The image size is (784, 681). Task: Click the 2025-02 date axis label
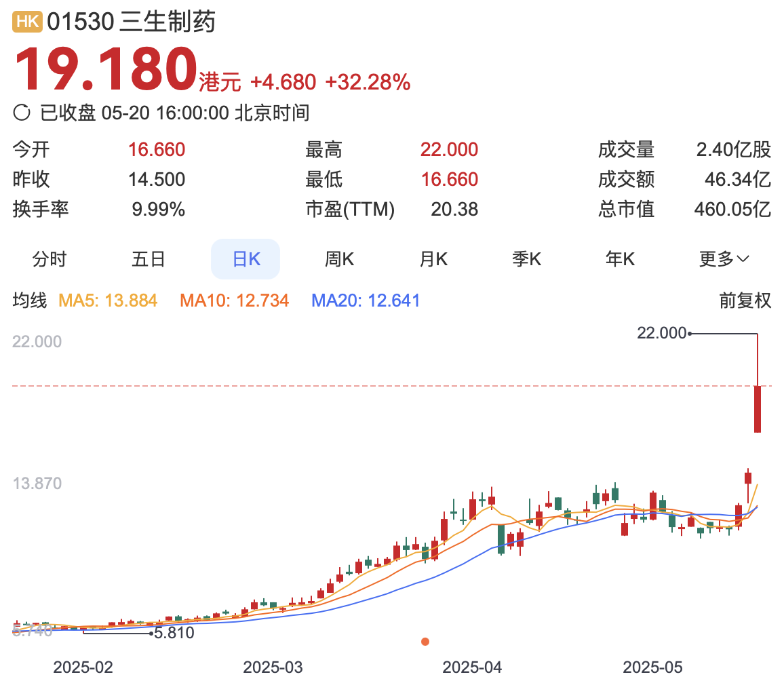click(83, 667)
